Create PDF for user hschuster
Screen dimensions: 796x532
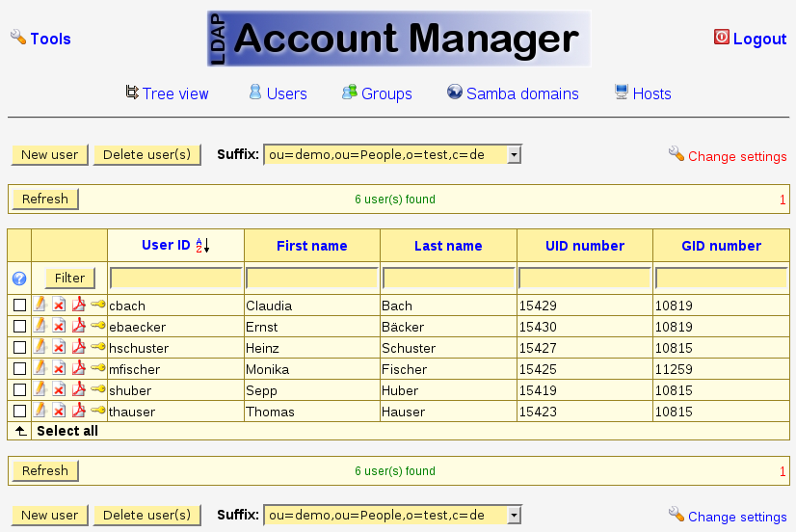tap(79, 347)
